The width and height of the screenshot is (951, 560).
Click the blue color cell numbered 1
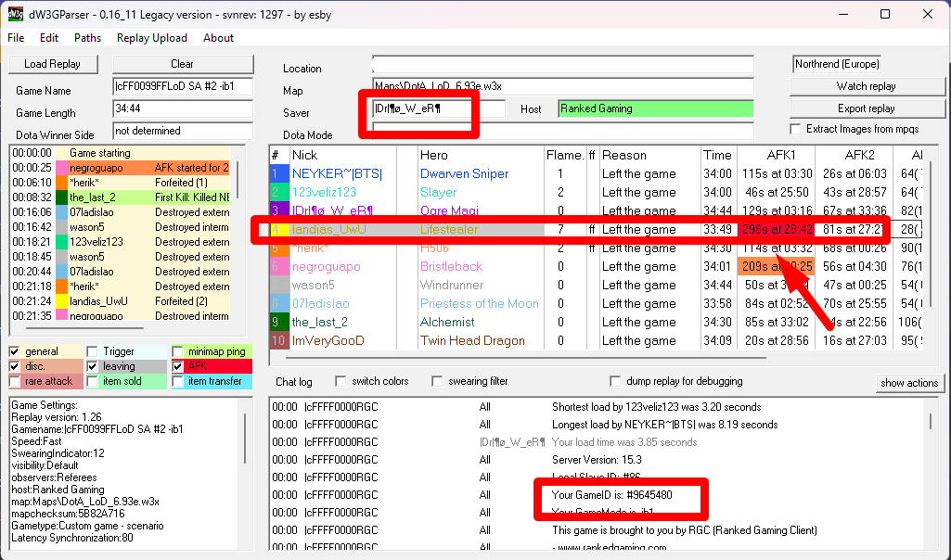278,174
